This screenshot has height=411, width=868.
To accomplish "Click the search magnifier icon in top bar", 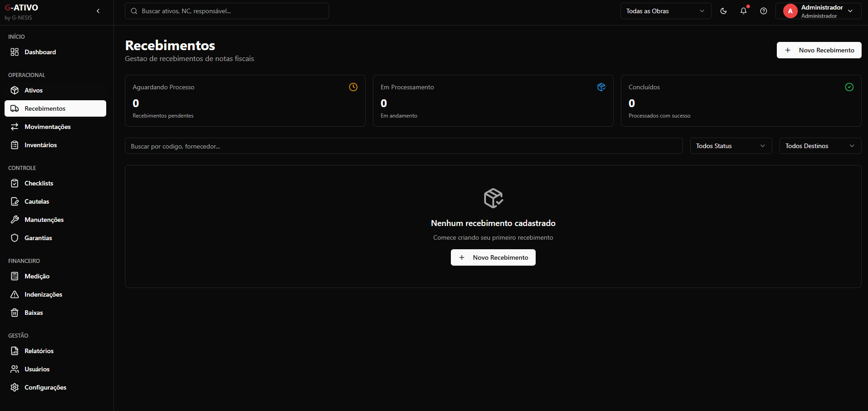I will (134, 11).
